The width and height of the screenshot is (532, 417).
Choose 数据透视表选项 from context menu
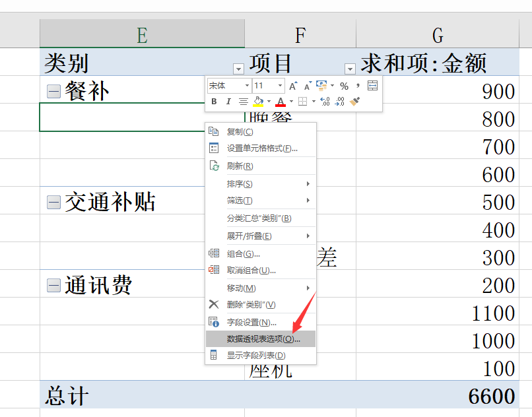pyautogui.click(x=263, y=339)
